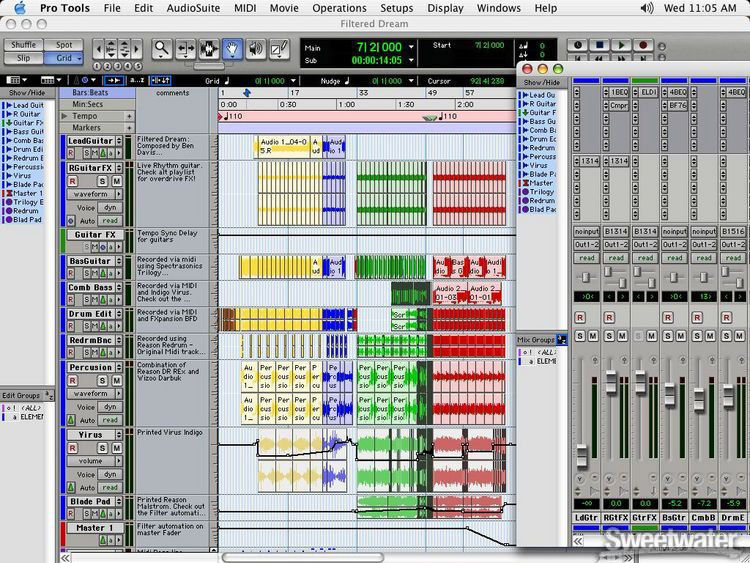Open the Grid mode dropdown arrow
Image resolution: width=750 pixels, height=563 pixels.
[79, 58]
